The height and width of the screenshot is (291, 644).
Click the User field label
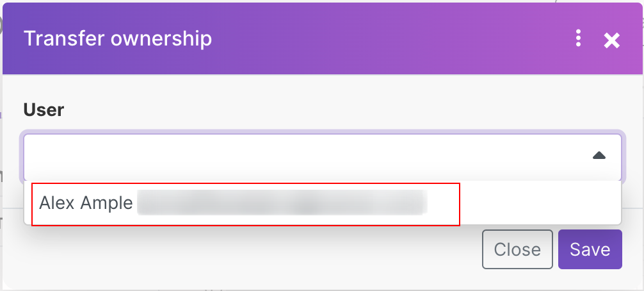44,110
